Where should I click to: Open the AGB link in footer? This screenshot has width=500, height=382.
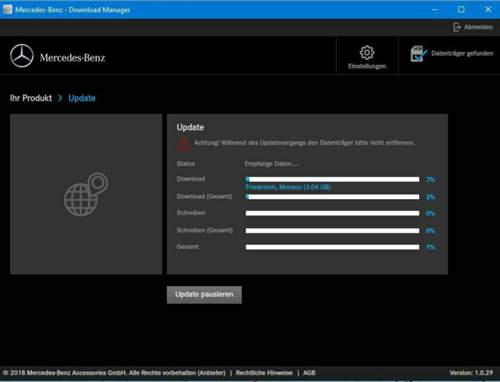pos(309,373)
